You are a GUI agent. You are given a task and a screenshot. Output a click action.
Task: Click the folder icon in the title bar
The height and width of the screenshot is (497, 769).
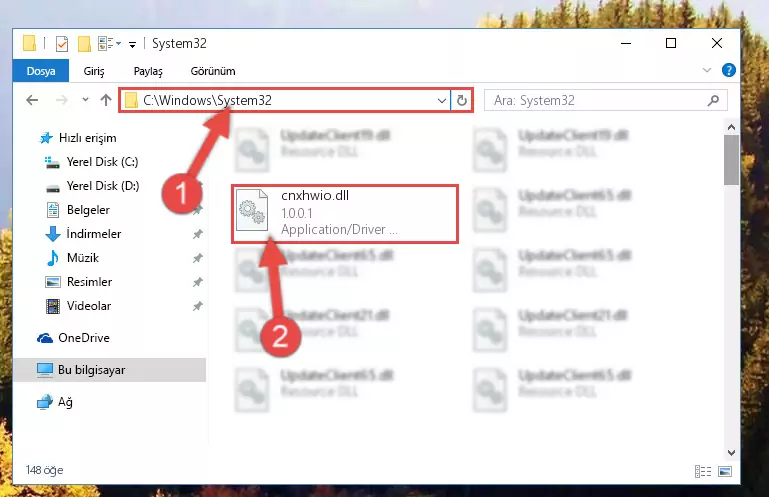click(29, 44)
